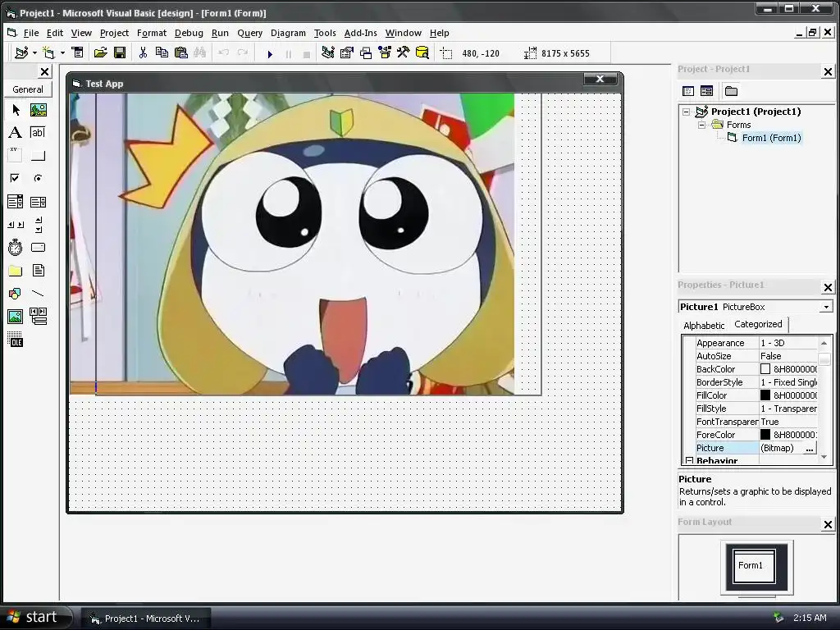Select the FileListBox control tool
Screen dimensions: 840x630
coord(38,271)
